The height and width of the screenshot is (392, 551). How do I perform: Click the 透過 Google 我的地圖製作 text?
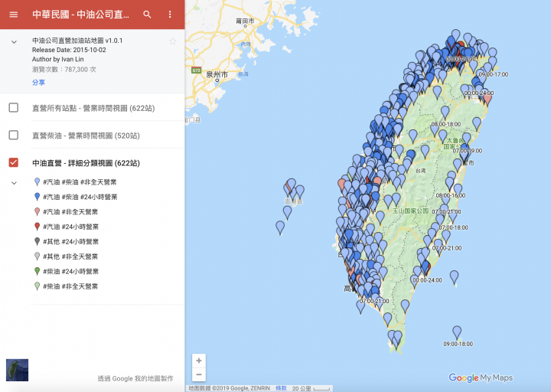(x=135, y=378)
